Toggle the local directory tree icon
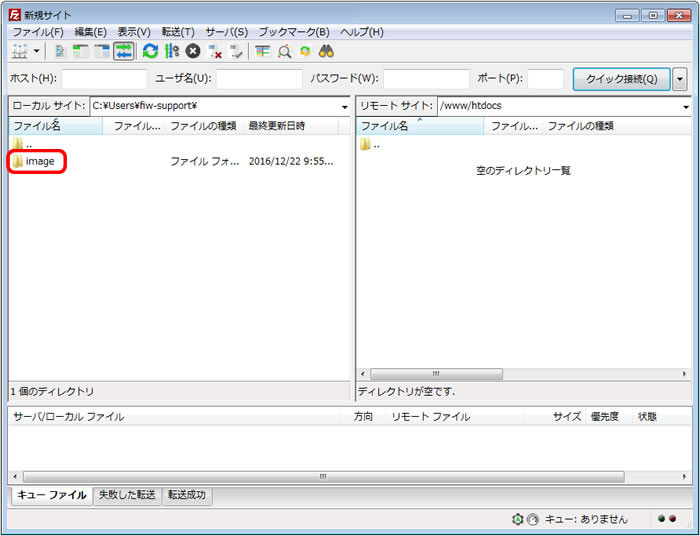This screenshot has width=700, height=536. click(x=81, y=52)
